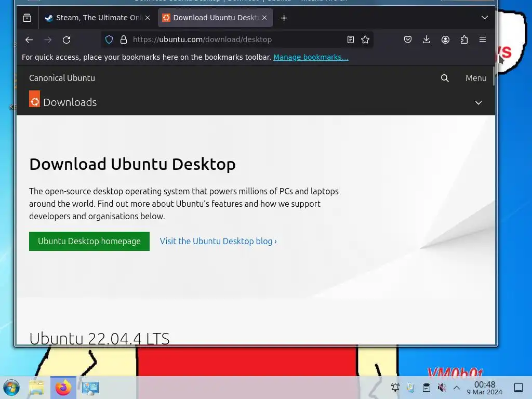Click the Ubuntu orange logo
Screen dimensions: 532x399
(35, 99)
